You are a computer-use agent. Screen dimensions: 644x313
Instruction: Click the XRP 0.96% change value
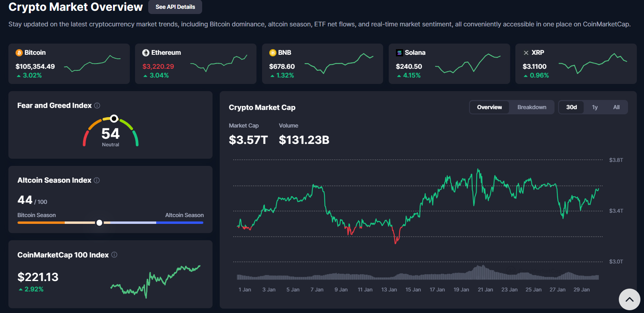539,76
